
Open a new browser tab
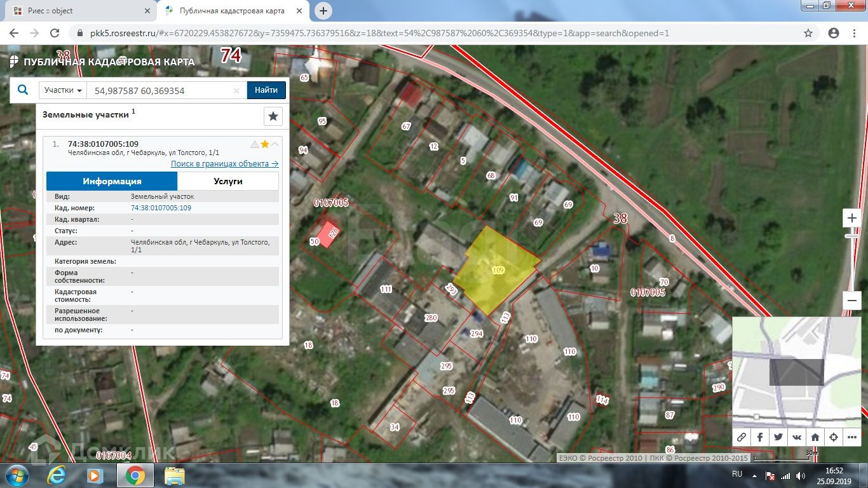coord(323,11)
